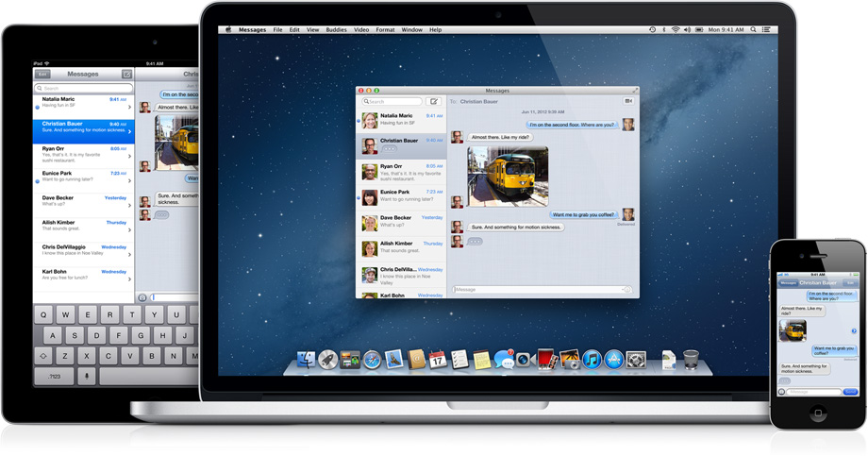Open the yellow tram photo in chat

pyautogui.click(x=508, y=177)
